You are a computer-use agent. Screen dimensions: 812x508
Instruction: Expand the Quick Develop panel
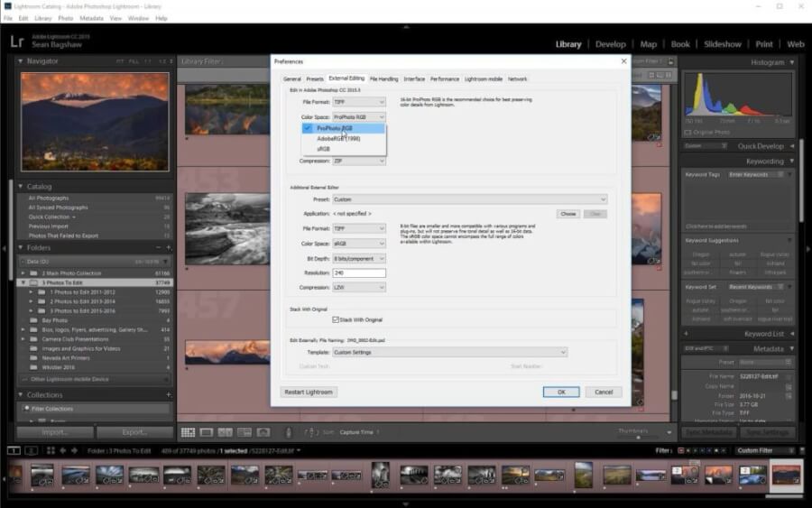click(792, 146)
